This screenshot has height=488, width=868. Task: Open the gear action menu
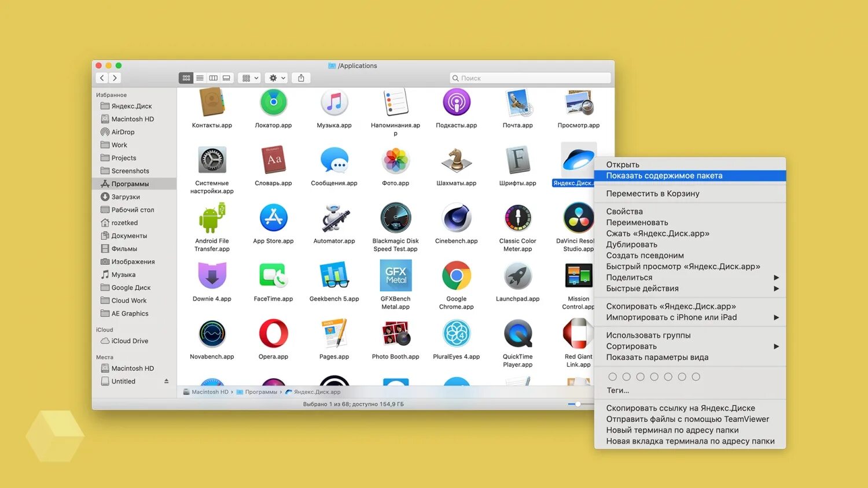[277, 78]
